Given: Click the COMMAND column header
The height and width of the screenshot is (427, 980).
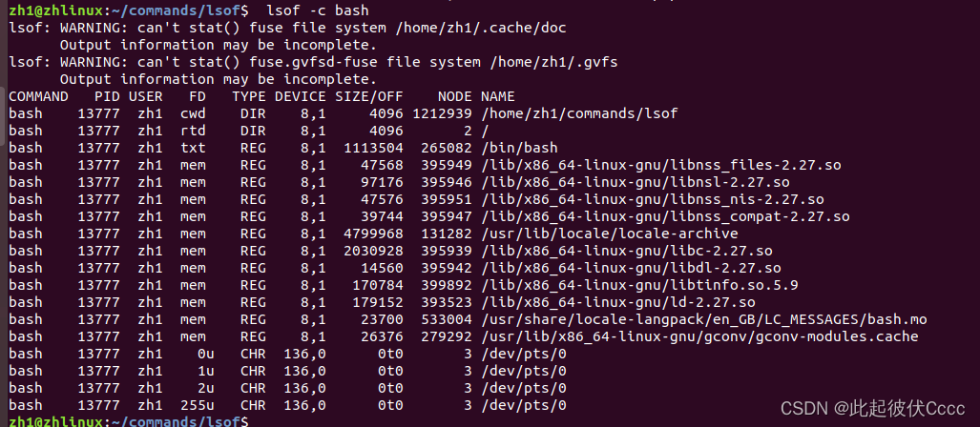Looking at the screenshot, I should (x=38, y=96).
